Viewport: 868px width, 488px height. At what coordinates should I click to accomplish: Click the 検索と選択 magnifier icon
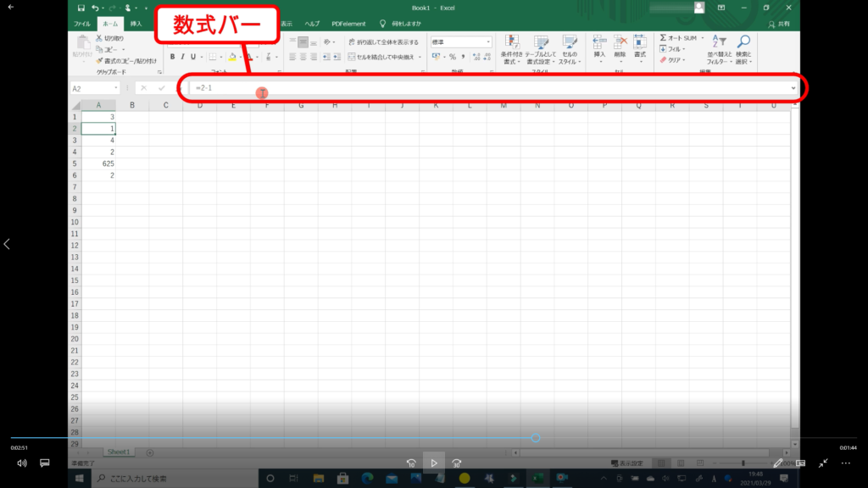(743, 42)
